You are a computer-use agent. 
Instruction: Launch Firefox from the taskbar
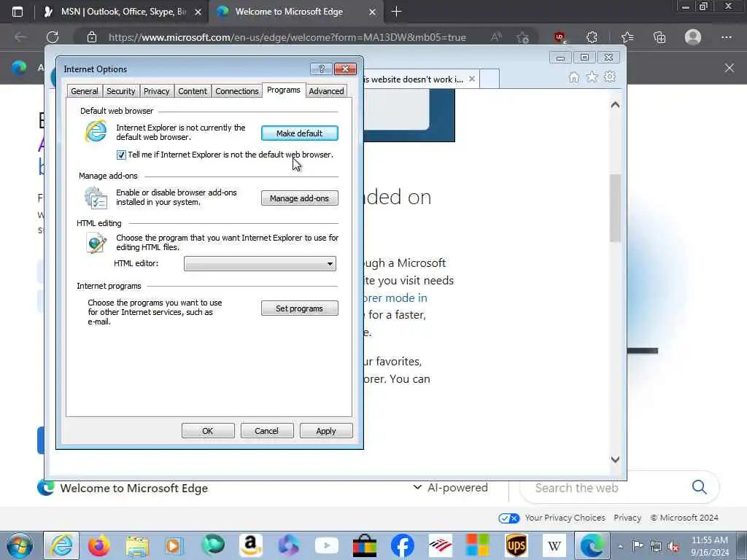[98, 545]
